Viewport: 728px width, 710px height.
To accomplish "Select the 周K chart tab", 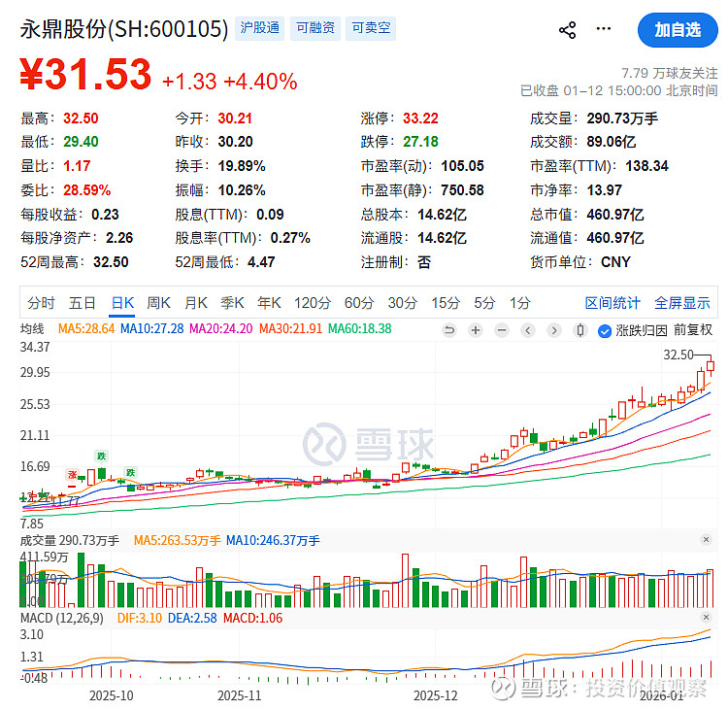I will tap(159, 303).
